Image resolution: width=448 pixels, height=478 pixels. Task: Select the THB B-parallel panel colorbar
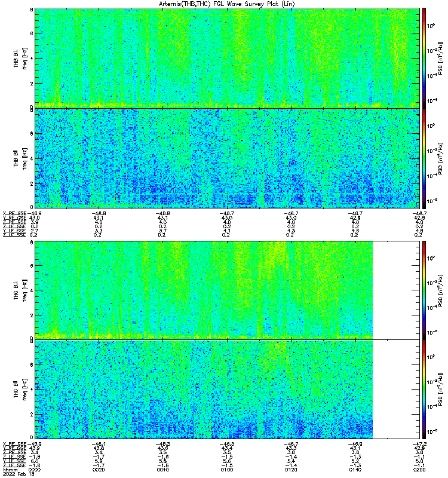tap(424, 158)
